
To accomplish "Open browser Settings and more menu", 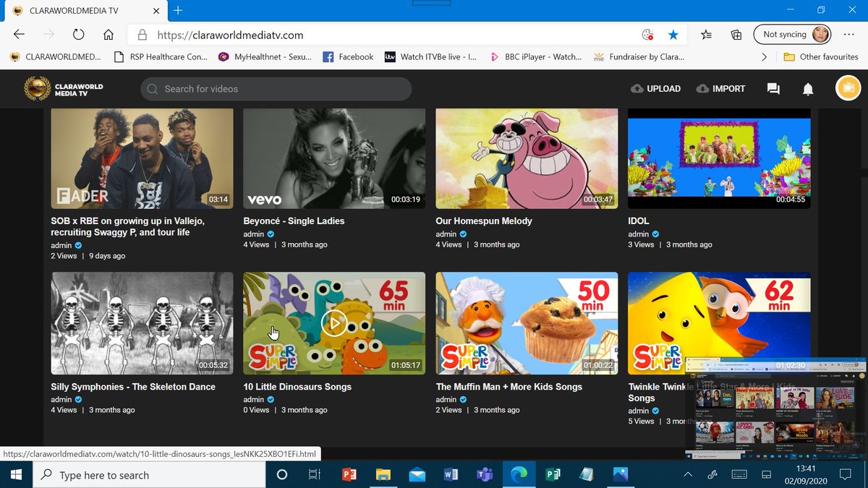I will coord(848,35).
